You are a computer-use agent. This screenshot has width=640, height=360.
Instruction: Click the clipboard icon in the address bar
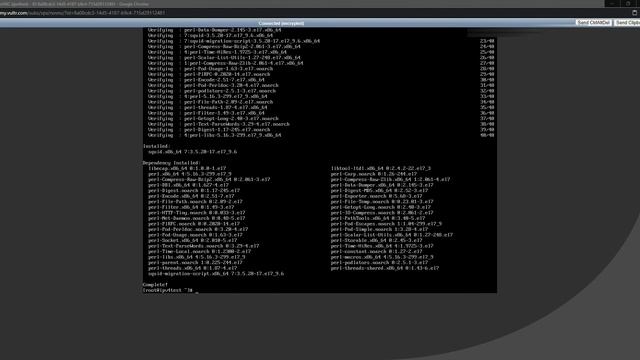tap(635, 13)
